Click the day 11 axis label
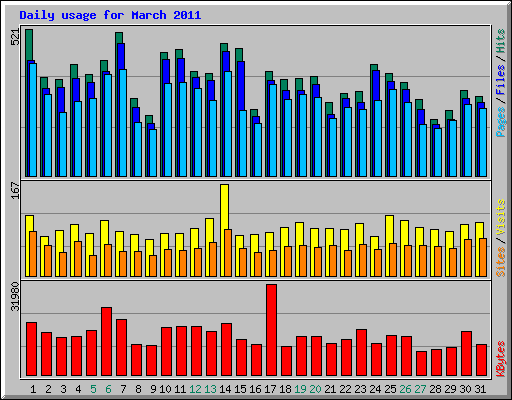Image resolution: width=512 pixels, height=400 pixels. click(180, 389)
